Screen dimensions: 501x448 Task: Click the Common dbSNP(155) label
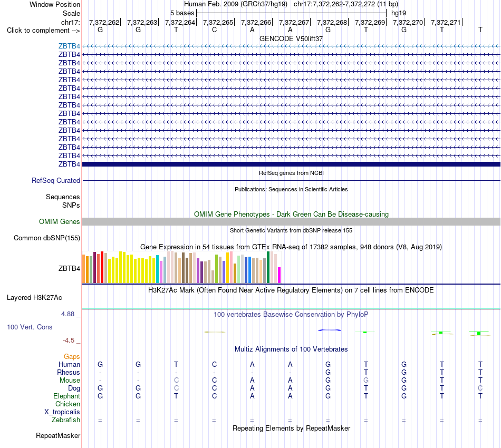tap(46, 238)
